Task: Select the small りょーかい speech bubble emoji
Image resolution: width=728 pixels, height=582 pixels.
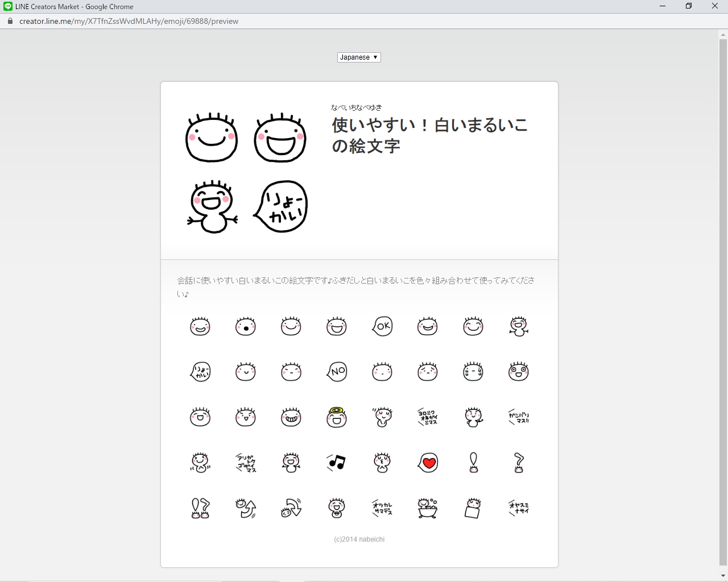Action: tap(200, 372)
